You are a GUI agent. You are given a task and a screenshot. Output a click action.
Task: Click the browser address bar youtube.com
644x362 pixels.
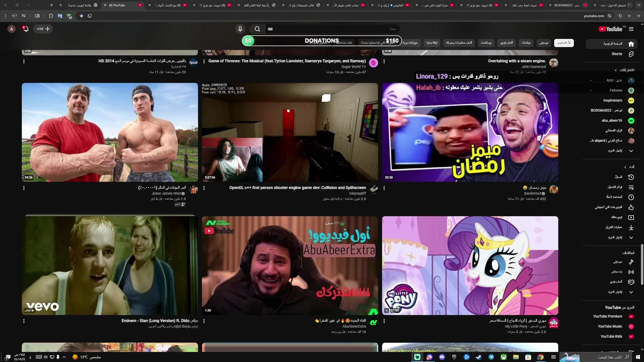pyautogui.click(x=594, y=16)
